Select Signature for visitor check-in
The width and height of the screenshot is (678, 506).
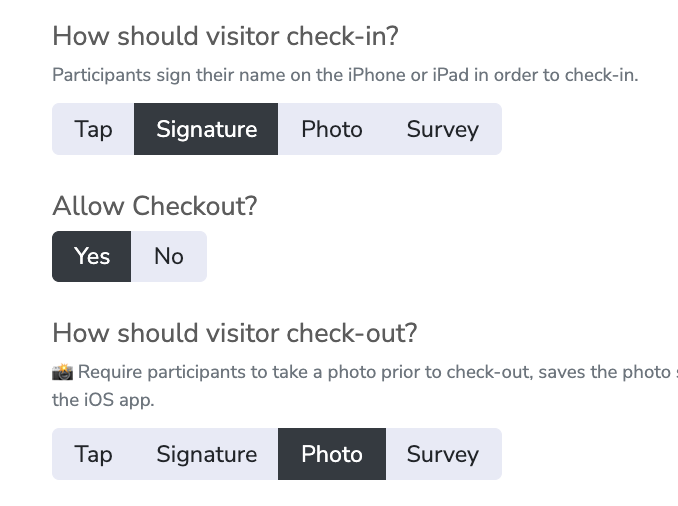206,129
